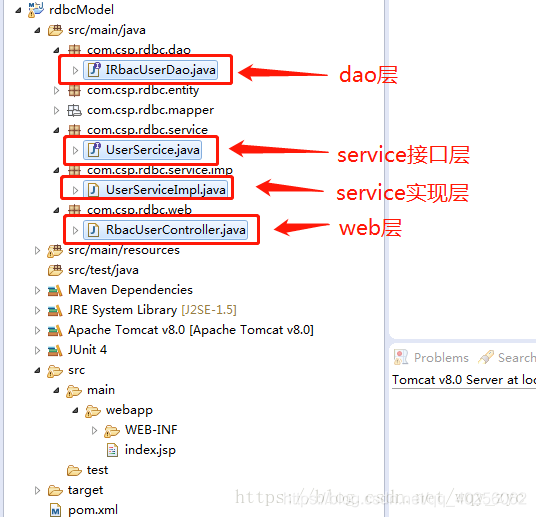Collapse the webapp folder
536x517 pixels.
click(x=76, y=411)
